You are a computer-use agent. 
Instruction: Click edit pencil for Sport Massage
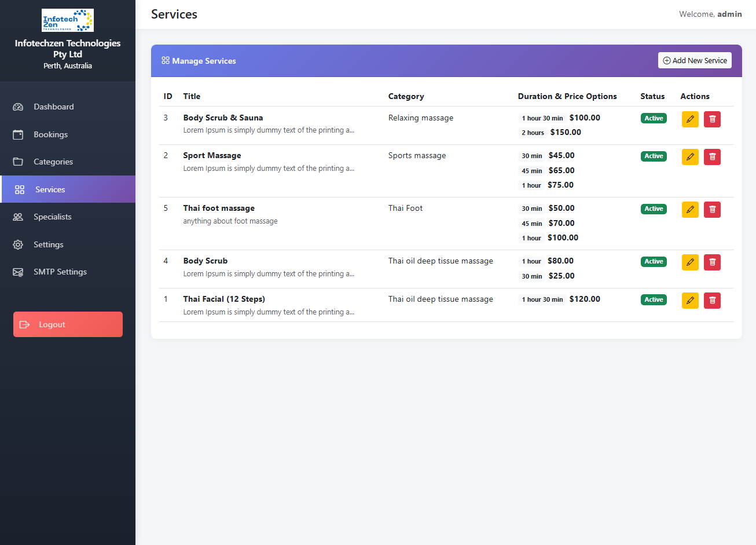(x=690, y=157)
